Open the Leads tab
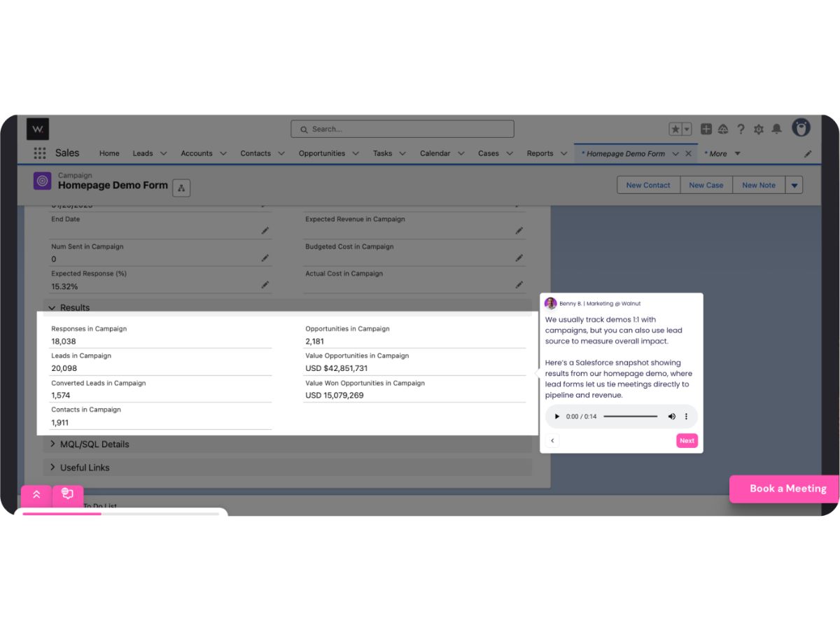The image size is (840, 630). click(143, 153)
